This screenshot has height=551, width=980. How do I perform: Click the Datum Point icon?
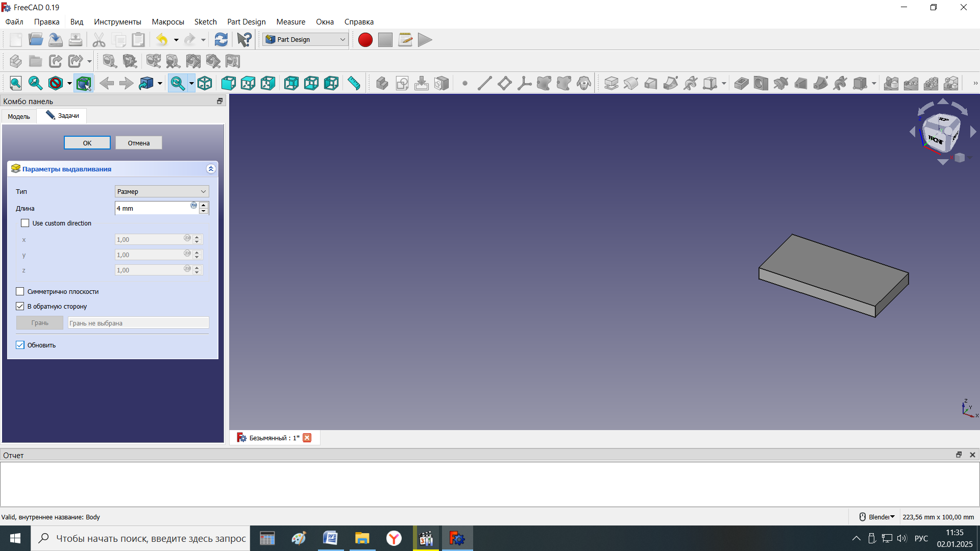(465, 83)
